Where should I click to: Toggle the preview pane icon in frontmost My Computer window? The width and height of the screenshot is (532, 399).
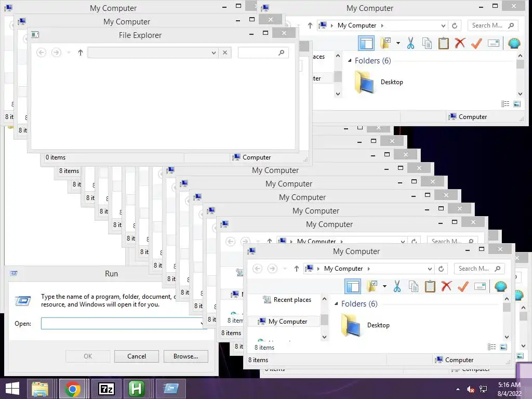353,286
